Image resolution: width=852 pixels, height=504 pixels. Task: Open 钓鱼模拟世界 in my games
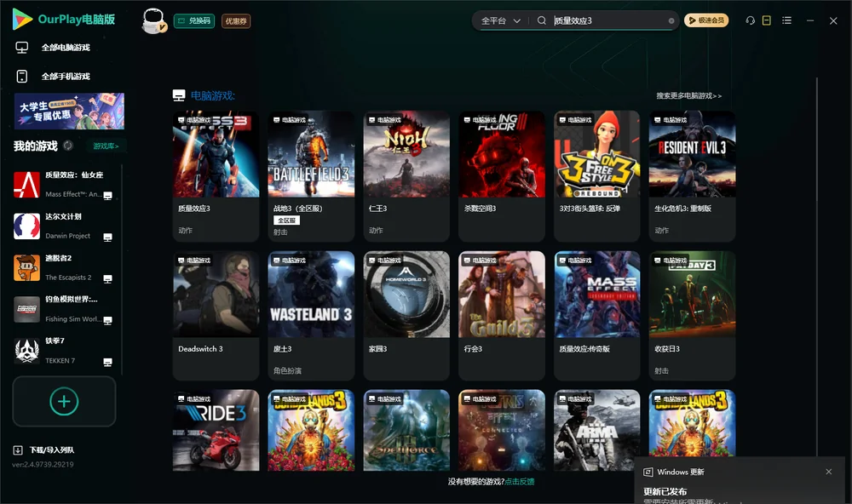coord(65,310)
